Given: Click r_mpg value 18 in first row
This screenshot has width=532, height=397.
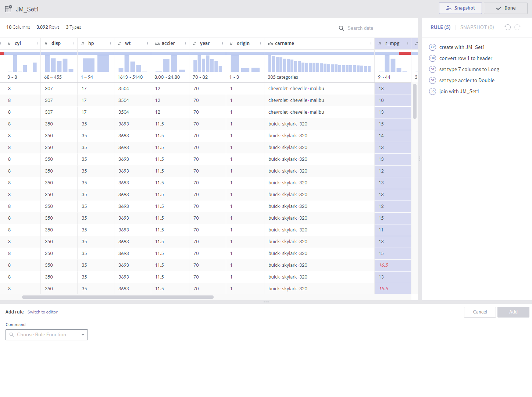Looking at the screenshot, I should click(x=381, y=89).
